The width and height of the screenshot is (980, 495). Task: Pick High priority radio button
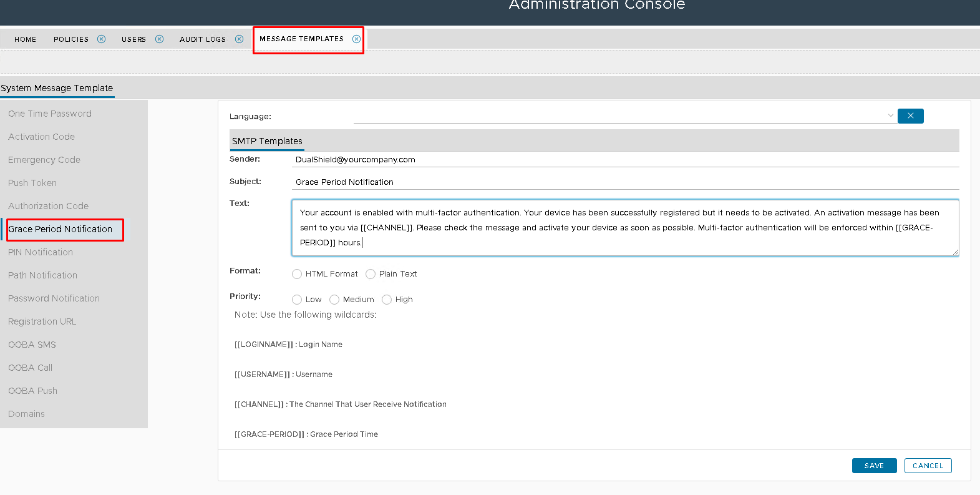[387, 300]
